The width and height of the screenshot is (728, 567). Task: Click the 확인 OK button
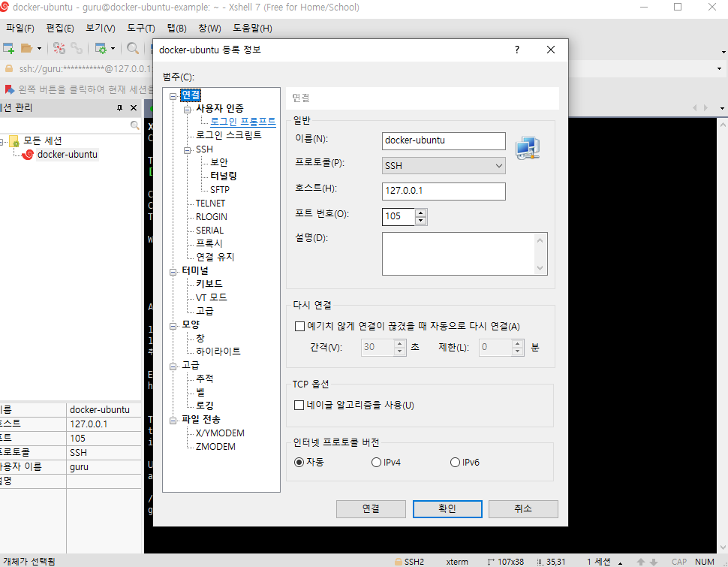[447, 509]
